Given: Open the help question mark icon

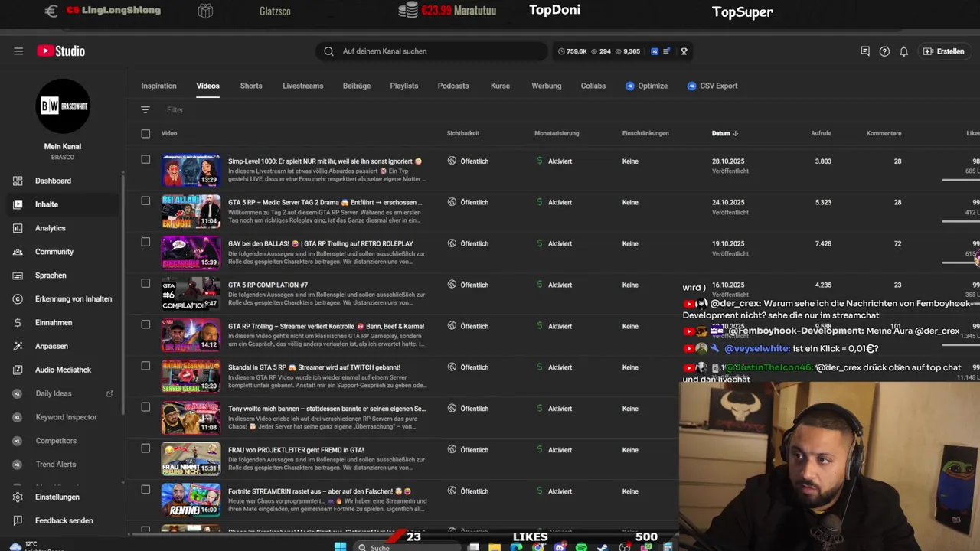Looking at the screenshot, I should coord(884,51).
